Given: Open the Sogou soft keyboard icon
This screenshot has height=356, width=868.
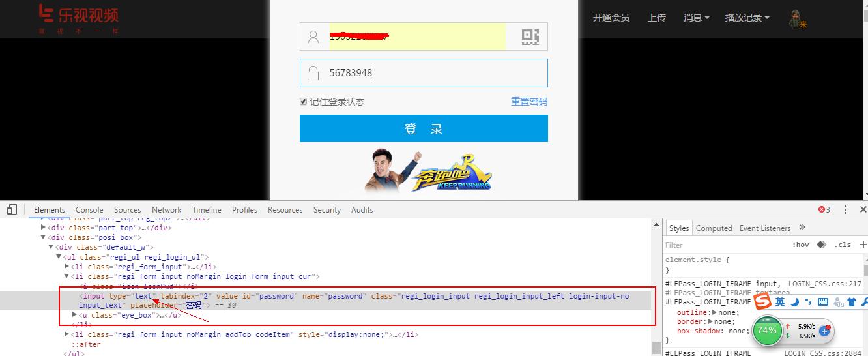Looking at the screenshot, I should point(822,302).
